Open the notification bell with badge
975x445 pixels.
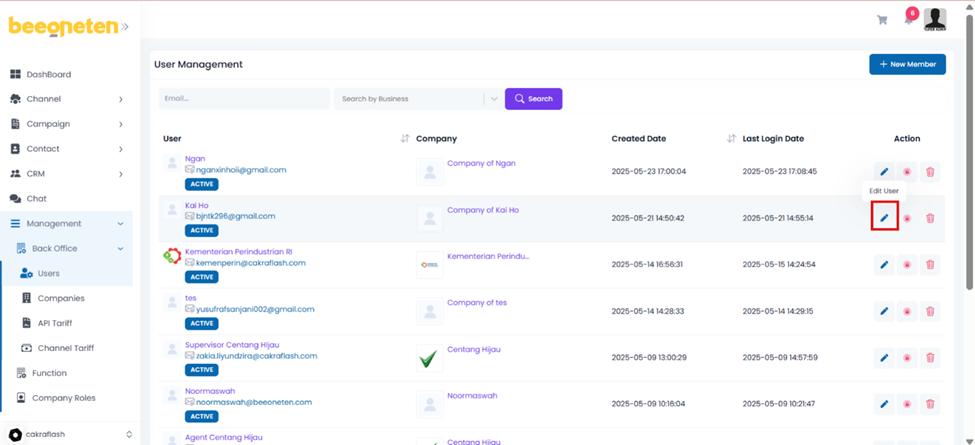pos(908,20)
